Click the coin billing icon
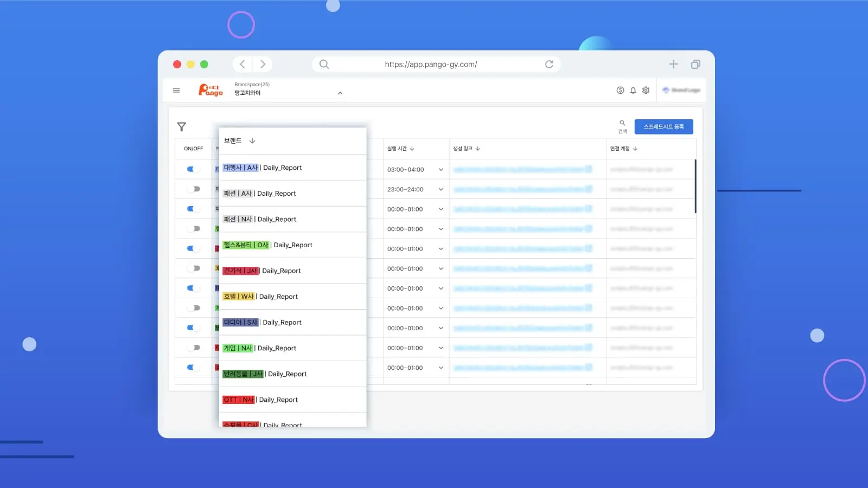 point(620,91)
